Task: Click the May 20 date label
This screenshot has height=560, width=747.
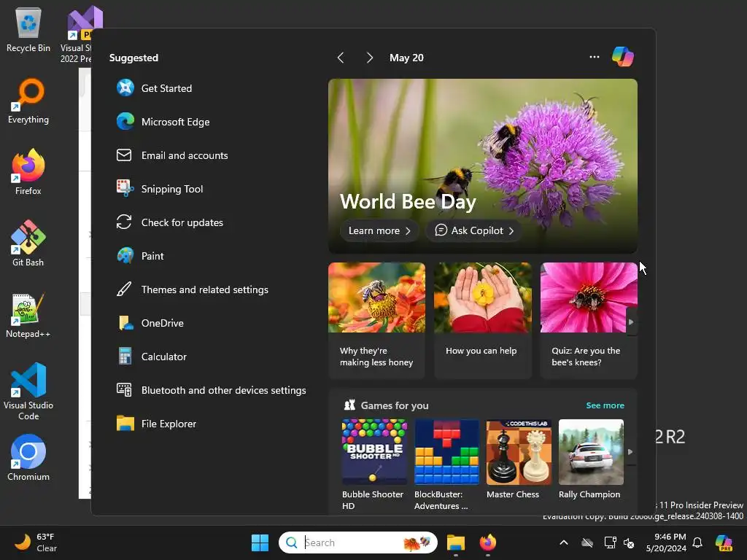Action: [406, 58]
